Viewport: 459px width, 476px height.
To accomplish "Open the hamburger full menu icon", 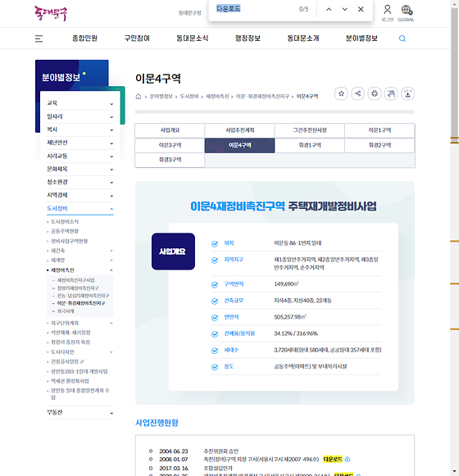I will (x=39, y=39).
